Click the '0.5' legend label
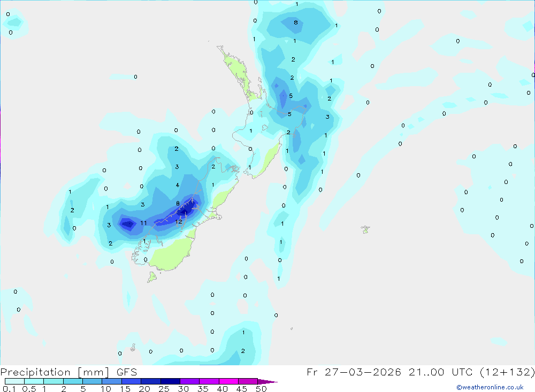 pos(29,389)
